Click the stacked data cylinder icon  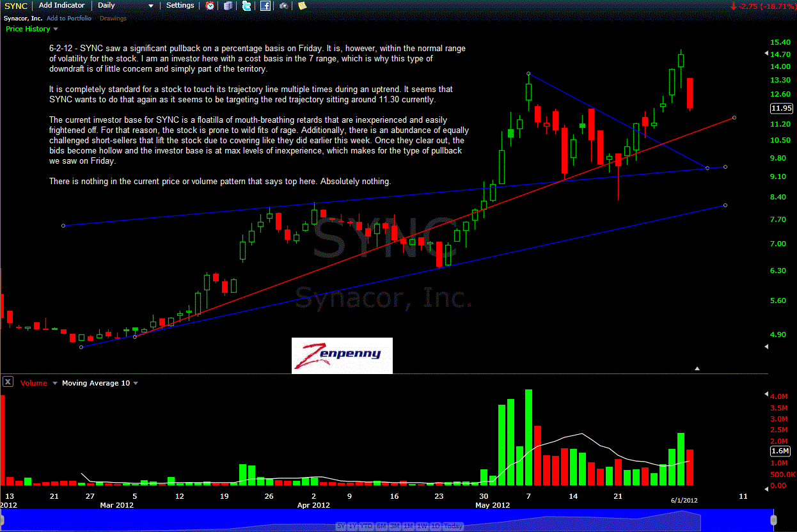(228, 6)
